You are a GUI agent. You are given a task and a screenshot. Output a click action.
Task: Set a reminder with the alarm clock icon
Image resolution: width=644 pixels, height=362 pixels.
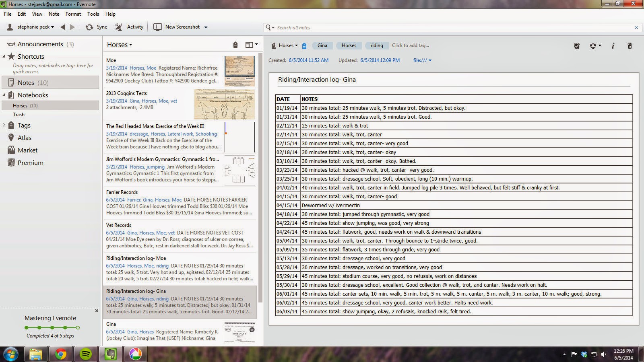pos(577,46)
